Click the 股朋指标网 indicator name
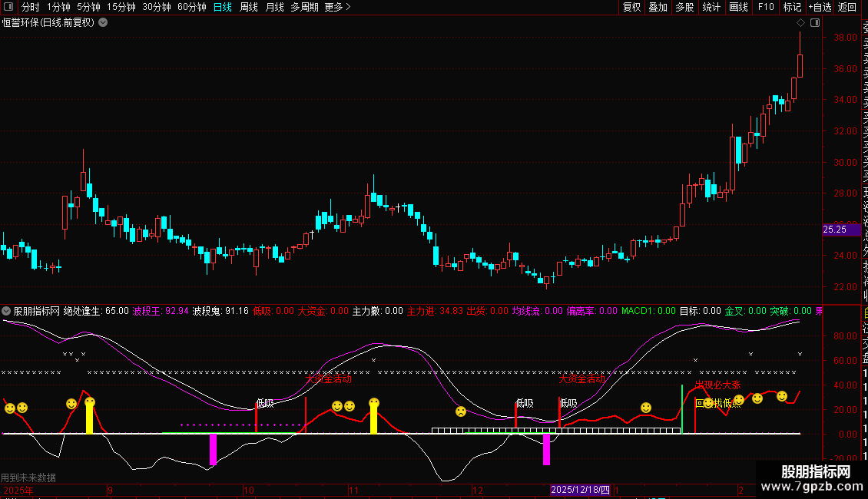The height and width of the screenshot is (499, 868). click(x=37, y=311)
